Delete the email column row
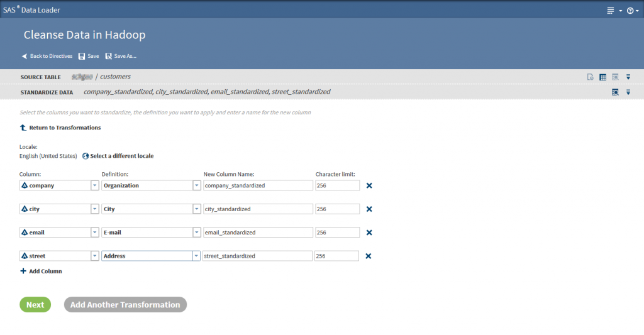Image resolution: width=644 pixels, height=335 pixels. [369, 233]
